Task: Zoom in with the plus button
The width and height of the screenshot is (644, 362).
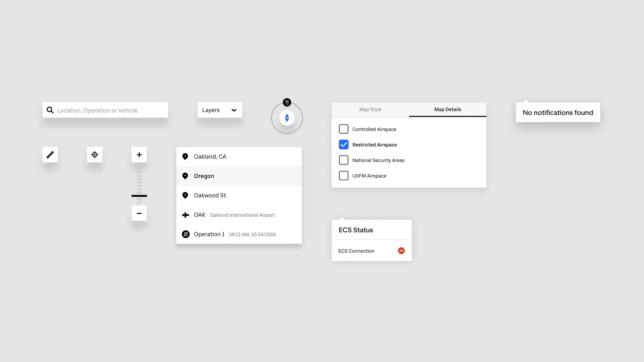Action: [139, 154]
